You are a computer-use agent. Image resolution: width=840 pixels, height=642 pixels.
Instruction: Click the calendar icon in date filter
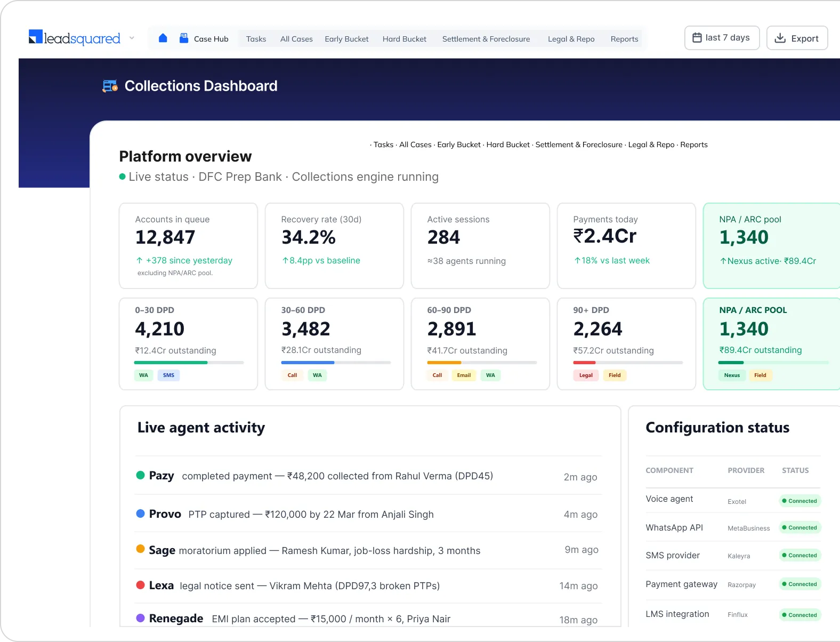(x=697, y=38)
